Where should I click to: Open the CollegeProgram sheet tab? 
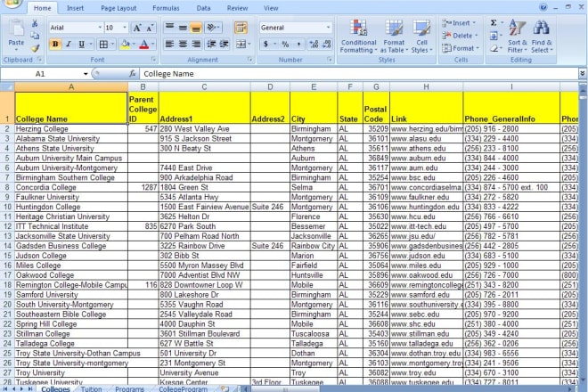point(183,388)
